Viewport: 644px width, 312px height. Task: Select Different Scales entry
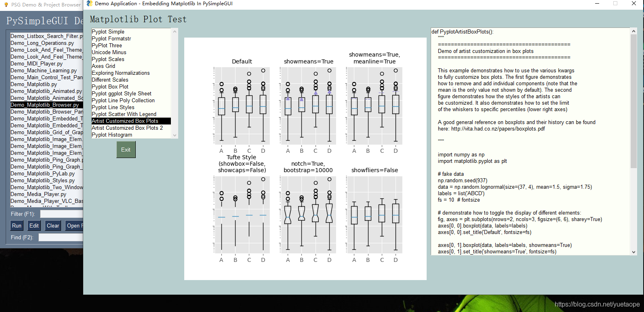[x=131, y=80]
